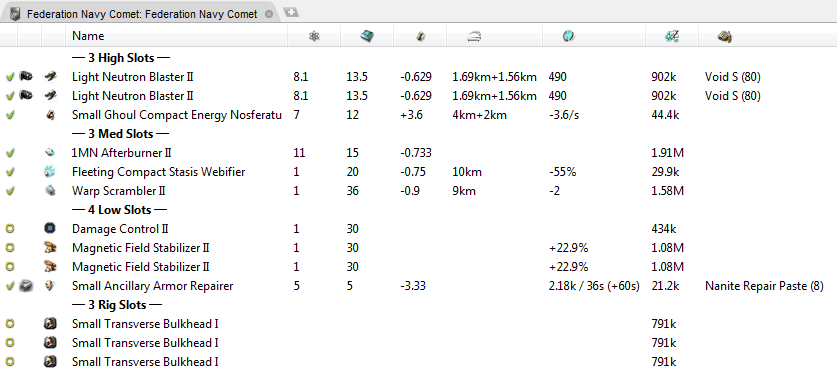Click the Webifier capacitor value '-0.75'
837x376 pixels.
click(x=413, y=172)
